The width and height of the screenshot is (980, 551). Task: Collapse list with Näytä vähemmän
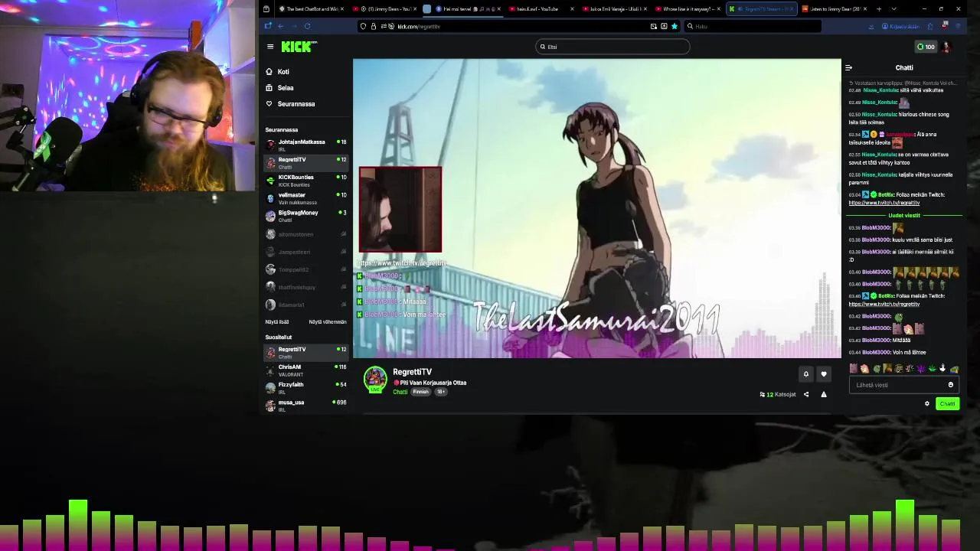click(x=328, y=321)
